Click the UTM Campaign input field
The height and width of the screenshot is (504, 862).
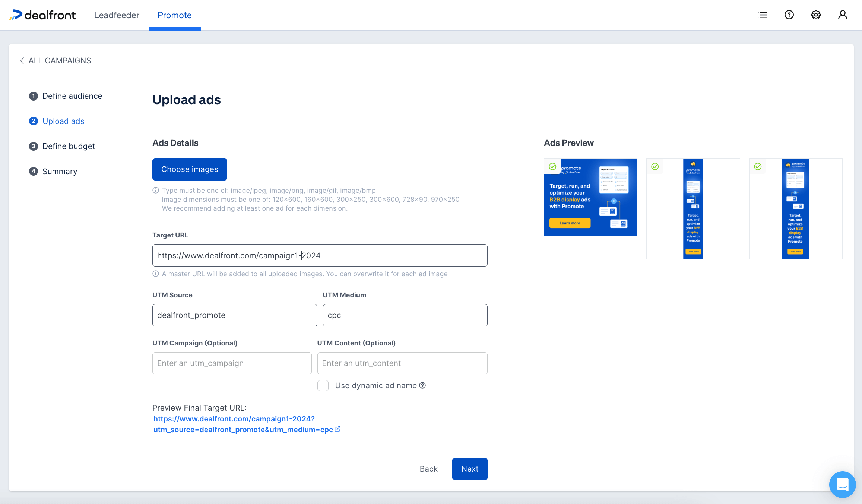[232, 363]
